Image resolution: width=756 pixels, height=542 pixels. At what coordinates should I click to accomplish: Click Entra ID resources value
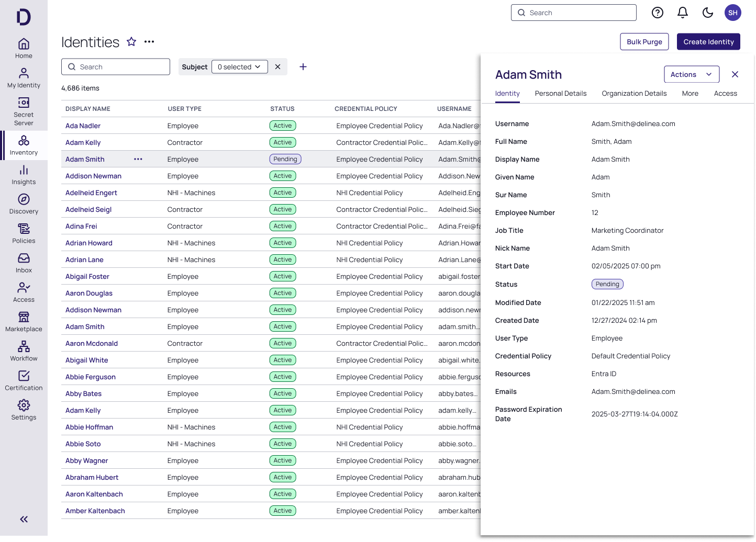[x=604, y=374]
